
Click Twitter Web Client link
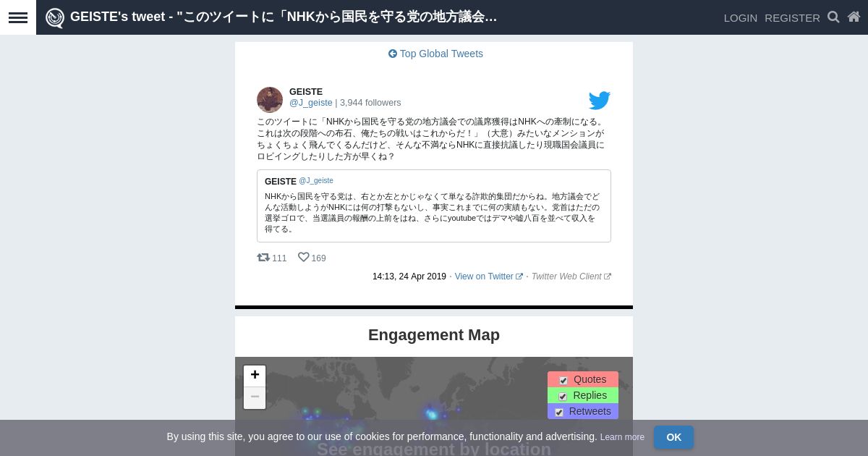tap(571, 276)
